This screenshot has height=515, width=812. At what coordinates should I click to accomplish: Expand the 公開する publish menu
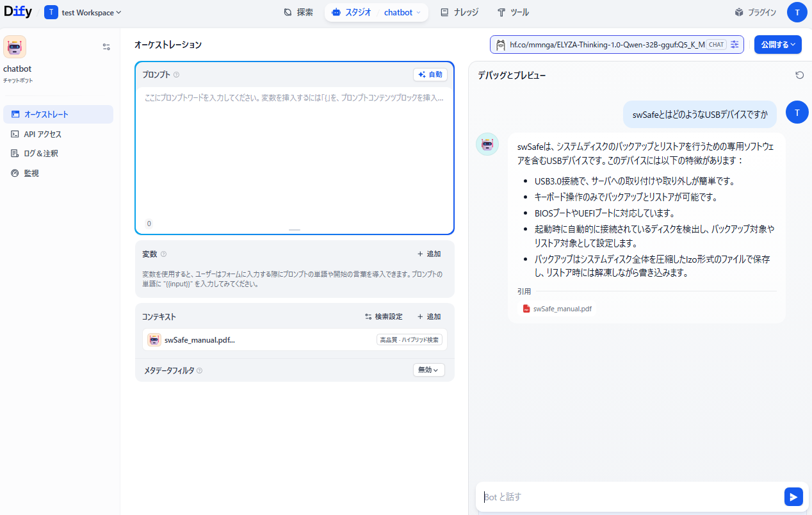(777, 45)
